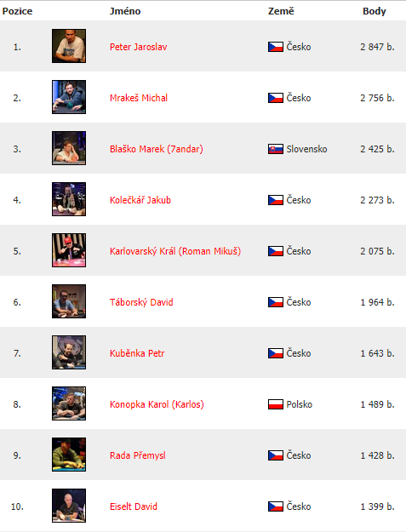Viewport: 406px width, 532px height.
Task: Click the Czech flag in Peter Jaroslav's row
Action: pos(276,47)
